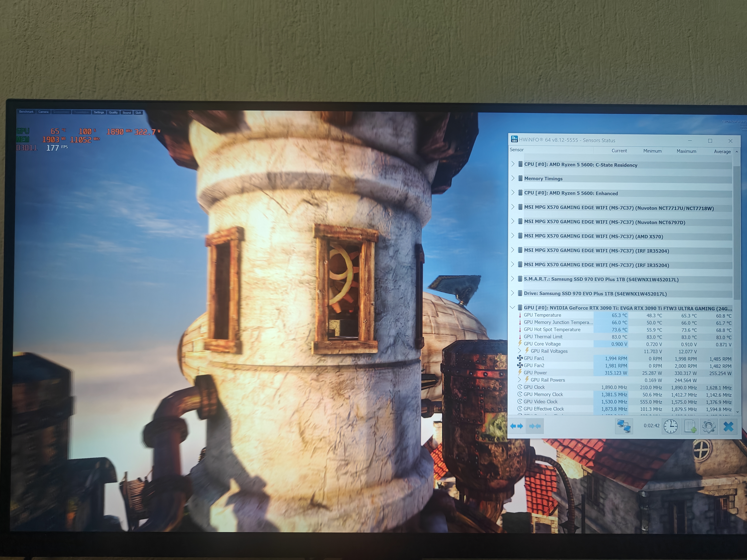Image resolution: width=747 pixels, height=560 pixels.
Task: Click the GPU Fan1 fan icon
Action: coord(520,358)
